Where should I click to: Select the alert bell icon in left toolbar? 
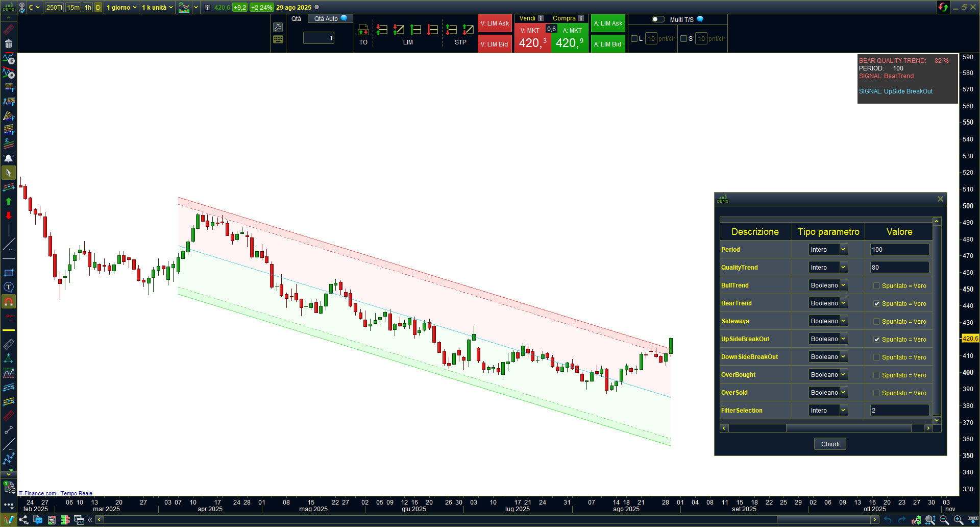pyautogui.click(x=9, y=158)
